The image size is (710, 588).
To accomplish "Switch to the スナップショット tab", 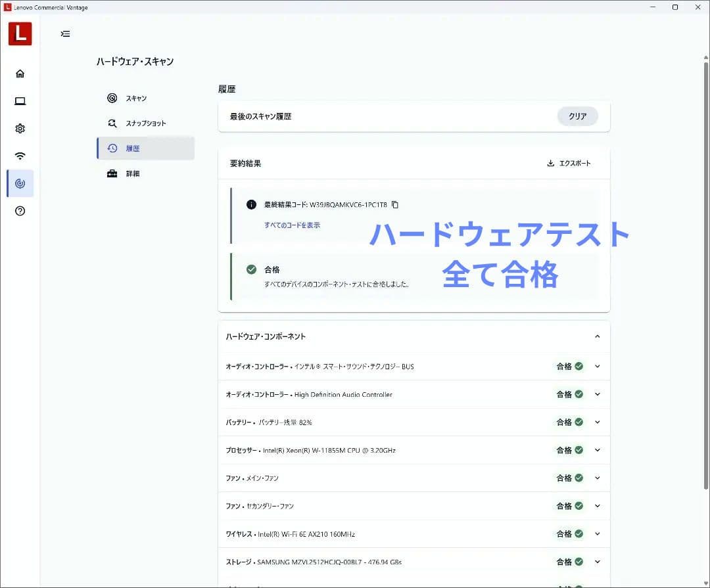I will (145, 124).
